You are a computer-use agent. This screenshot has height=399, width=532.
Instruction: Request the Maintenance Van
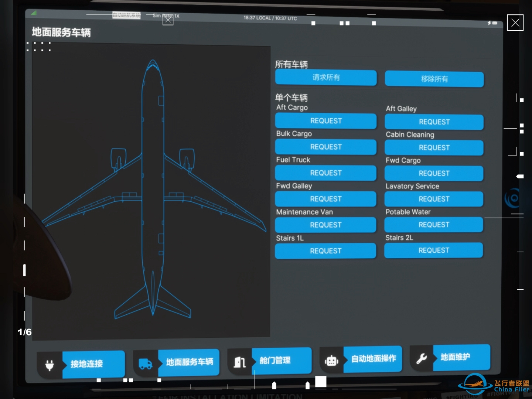tap(325, 225)
